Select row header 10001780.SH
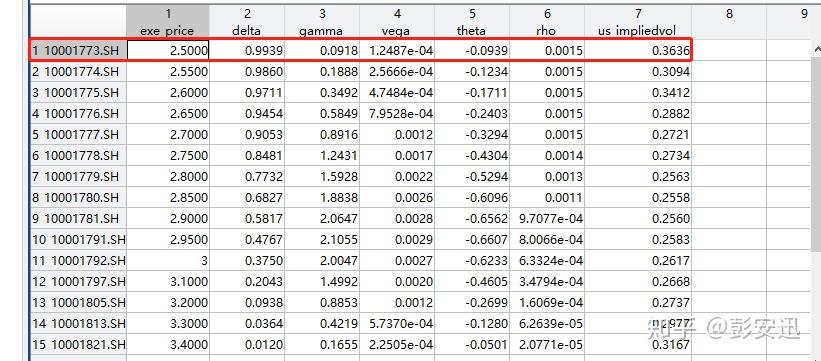 point(78,198)
